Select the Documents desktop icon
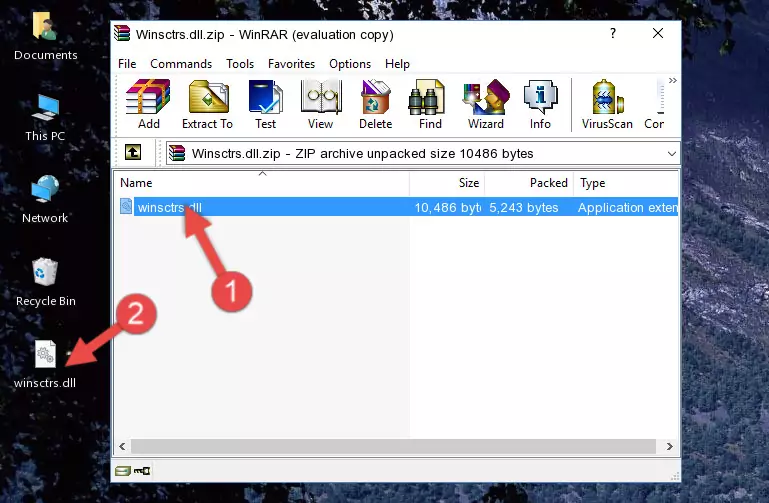This screenshot has width=769, height=503. [x=46, y=37]
